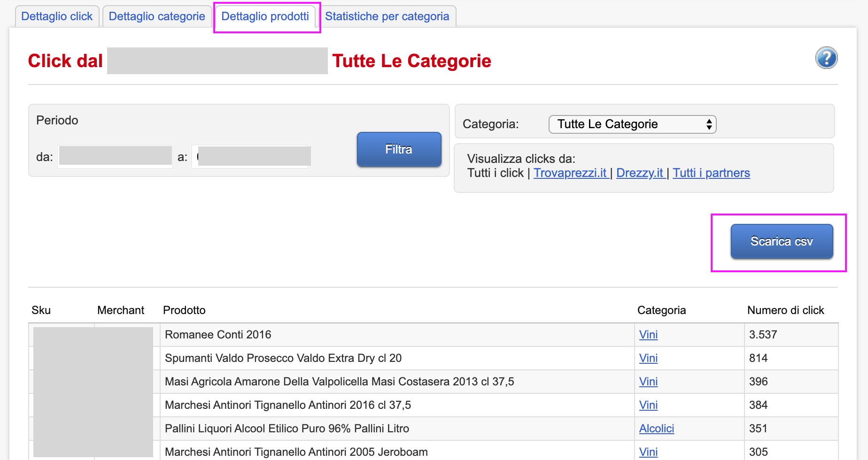Image resolution: width=868 pixels, height=460 pixels.
Task: Open the Categoria dropdown Tutte Le Categorie
Action: coord(632,124)
